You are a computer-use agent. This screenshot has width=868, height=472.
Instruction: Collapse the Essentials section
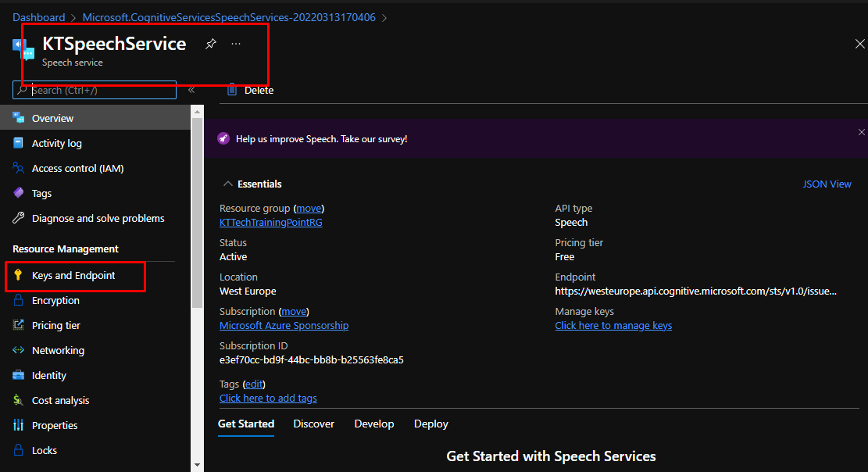[x=228, y=184]
